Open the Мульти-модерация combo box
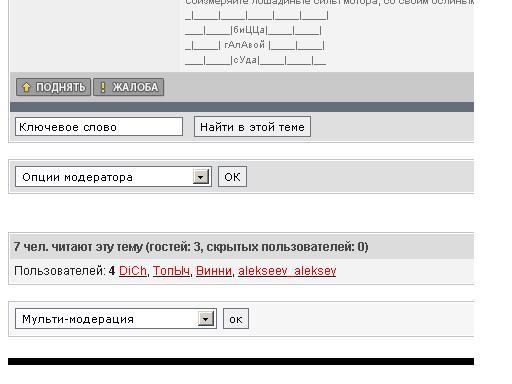 click(116, 319)
